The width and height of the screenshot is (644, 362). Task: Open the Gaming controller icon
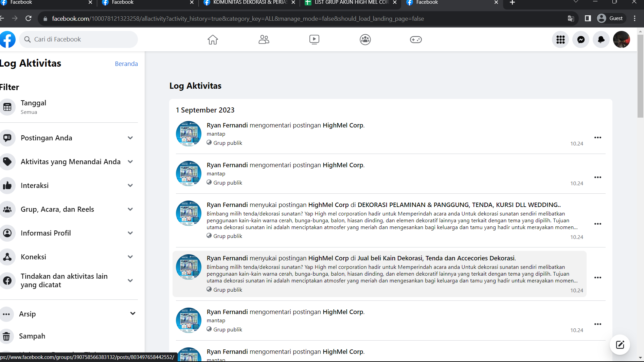click(416, 39)
